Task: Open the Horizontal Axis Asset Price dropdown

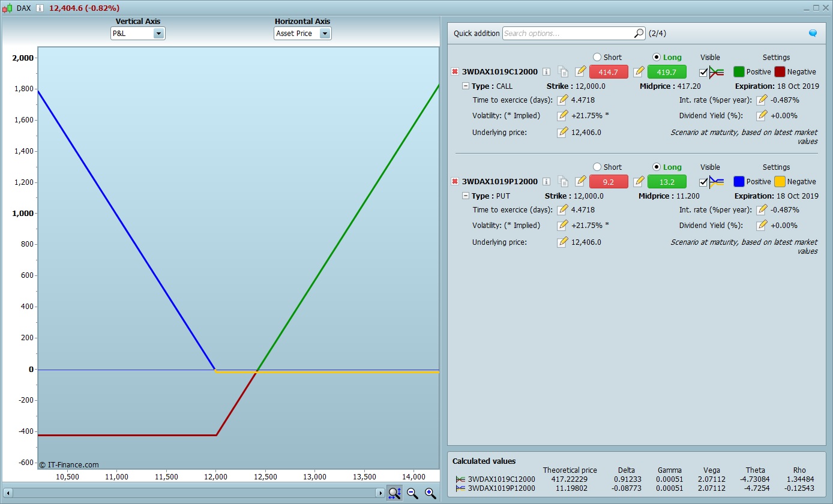Action: (302, 34)
